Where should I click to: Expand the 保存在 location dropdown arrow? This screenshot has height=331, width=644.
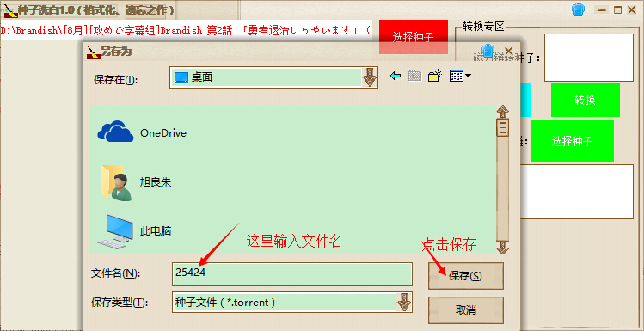click(370, 77)
